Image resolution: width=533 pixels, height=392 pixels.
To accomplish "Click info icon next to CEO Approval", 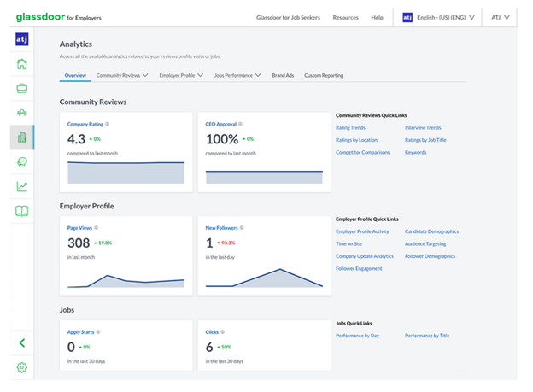I will pyautogui.click(x=240, y=124).
